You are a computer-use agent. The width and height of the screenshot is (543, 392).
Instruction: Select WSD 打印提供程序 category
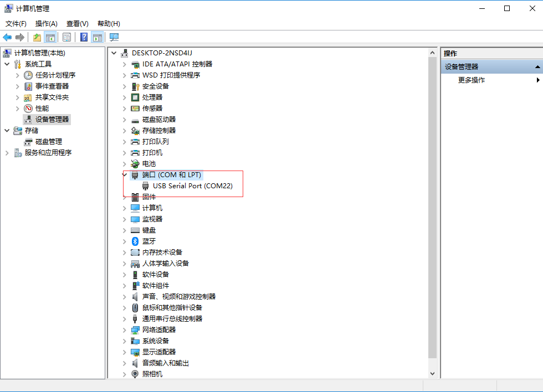(x=171, y=75)
